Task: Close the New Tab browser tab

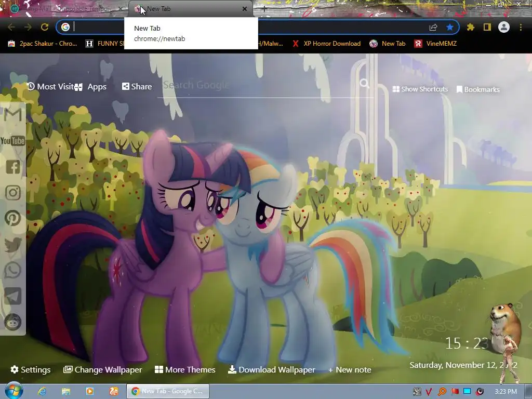Action: tap(245, 9)
